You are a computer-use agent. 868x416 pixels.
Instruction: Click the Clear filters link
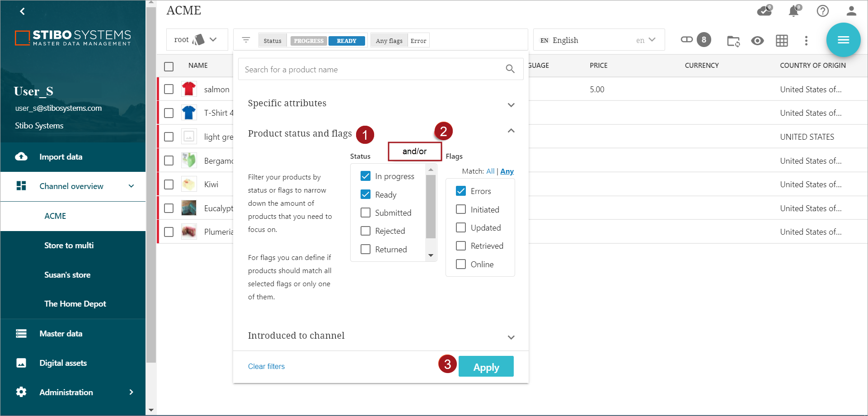coord(266,366)
